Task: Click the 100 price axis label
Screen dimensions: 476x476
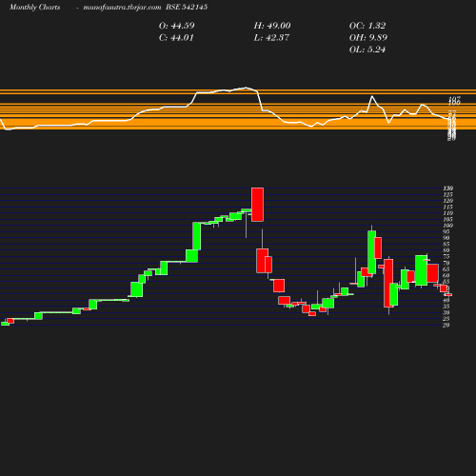Action: coord(448,226)
